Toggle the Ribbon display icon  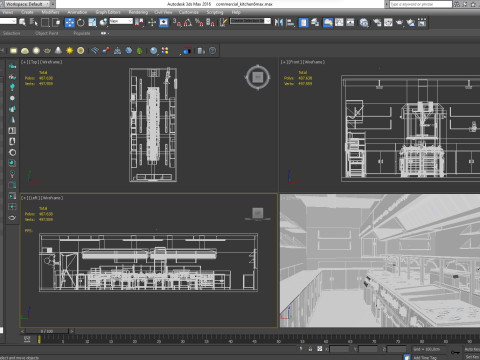coord(328,22)
